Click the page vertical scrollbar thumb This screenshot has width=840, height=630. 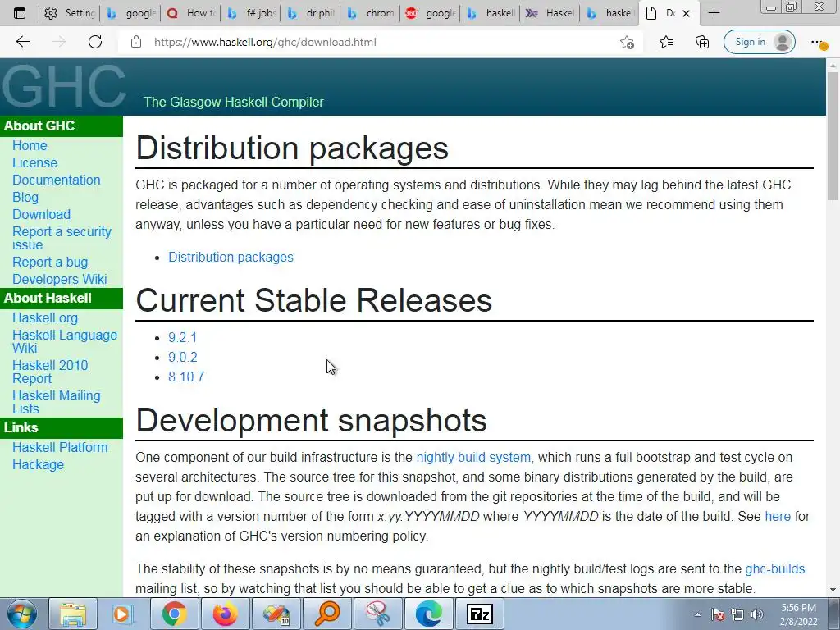pyautogui.click(x=833, y=137)
